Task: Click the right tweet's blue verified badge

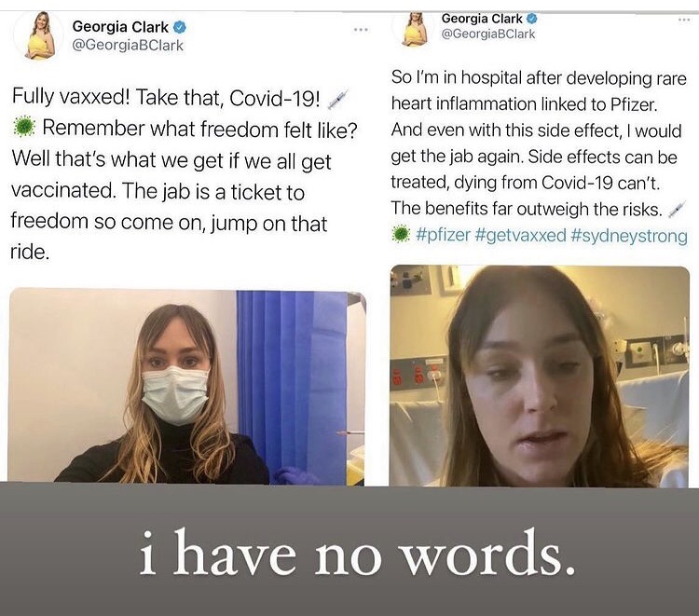Action: tap(532, 19)
